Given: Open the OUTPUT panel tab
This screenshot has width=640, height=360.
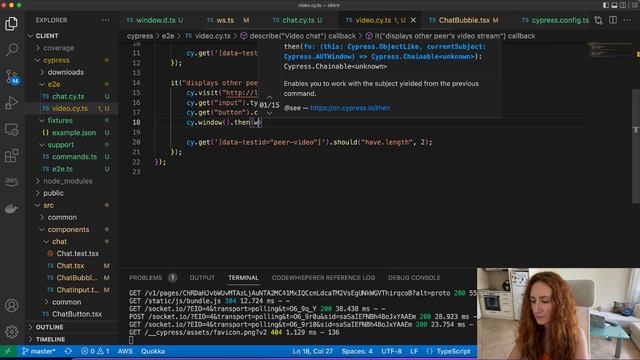Looking at the screenshot, I should (x=202, y=278).
